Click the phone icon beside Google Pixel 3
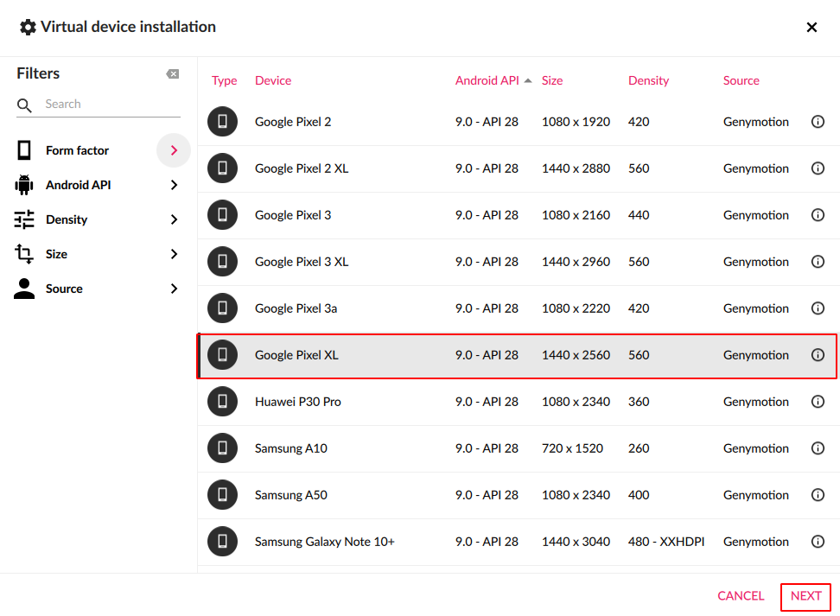Screen dimensions: 840x616 222,215
